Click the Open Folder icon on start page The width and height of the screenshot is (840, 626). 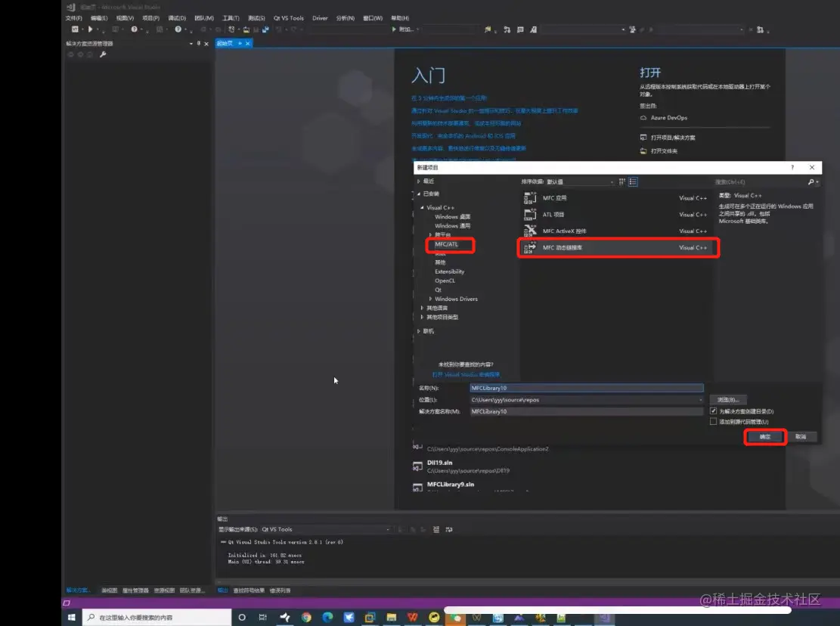click(643, 151)
